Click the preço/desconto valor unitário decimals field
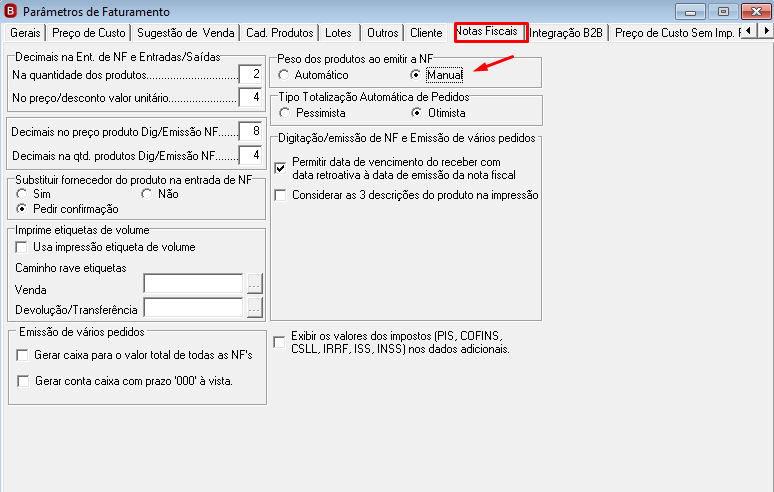The image size is (774, 492). (x=250, y=97)
